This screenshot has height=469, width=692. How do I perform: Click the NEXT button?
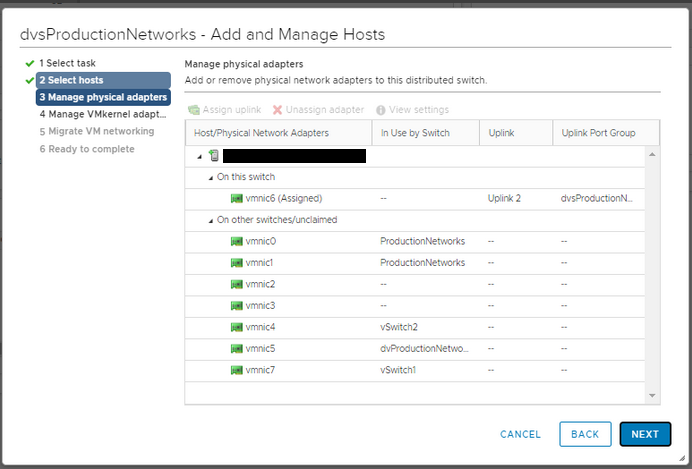(x=645, y=434)
